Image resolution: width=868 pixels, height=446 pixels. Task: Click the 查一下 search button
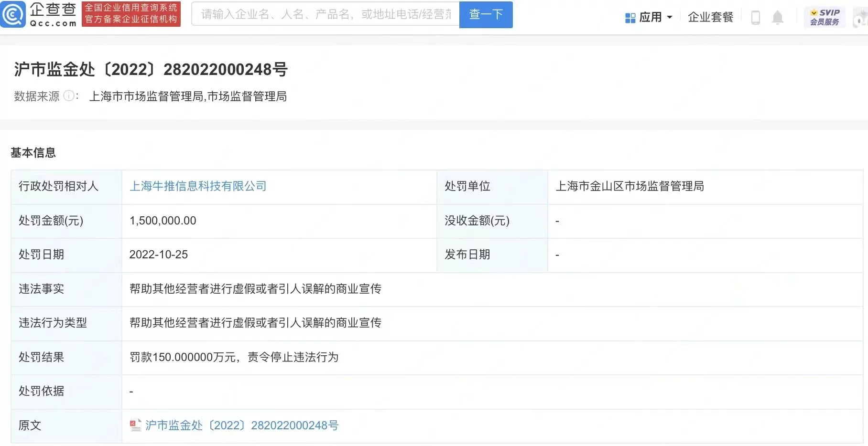pos(486,15)
